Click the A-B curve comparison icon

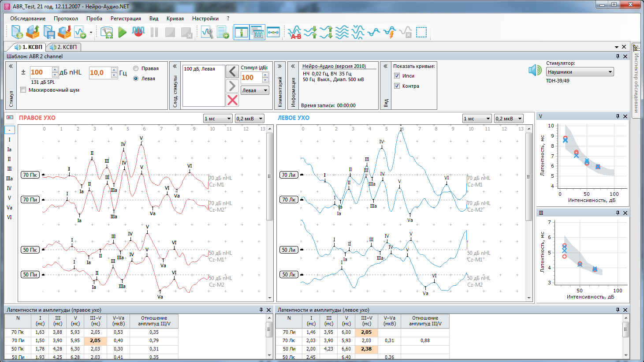(294, 32)
